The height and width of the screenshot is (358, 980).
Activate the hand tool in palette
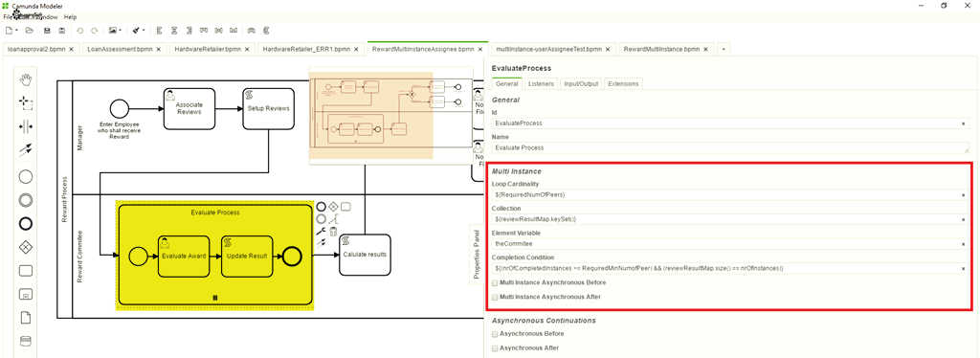tap(26, 79)
